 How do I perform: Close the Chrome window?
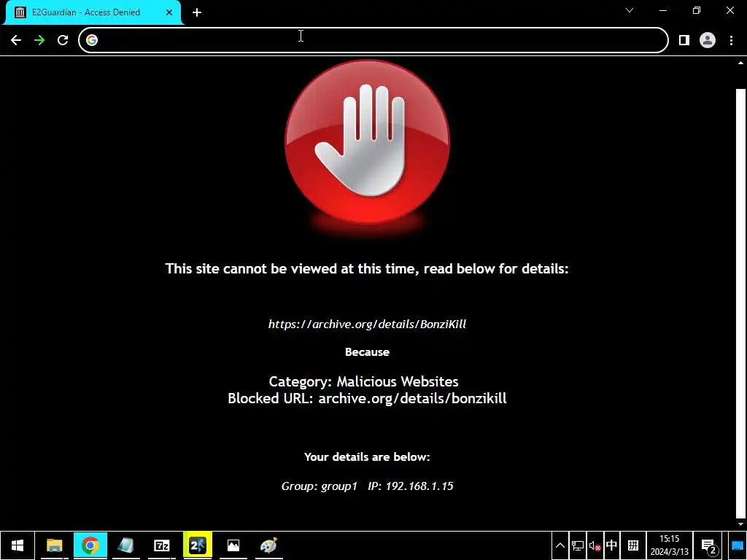click(729, 10)
